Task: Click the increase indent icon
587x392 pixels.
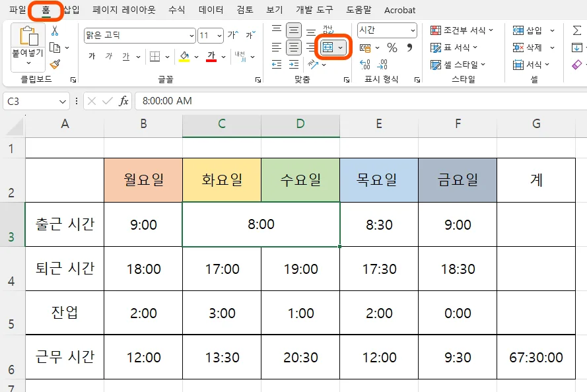Action: (x=294, y=65)
